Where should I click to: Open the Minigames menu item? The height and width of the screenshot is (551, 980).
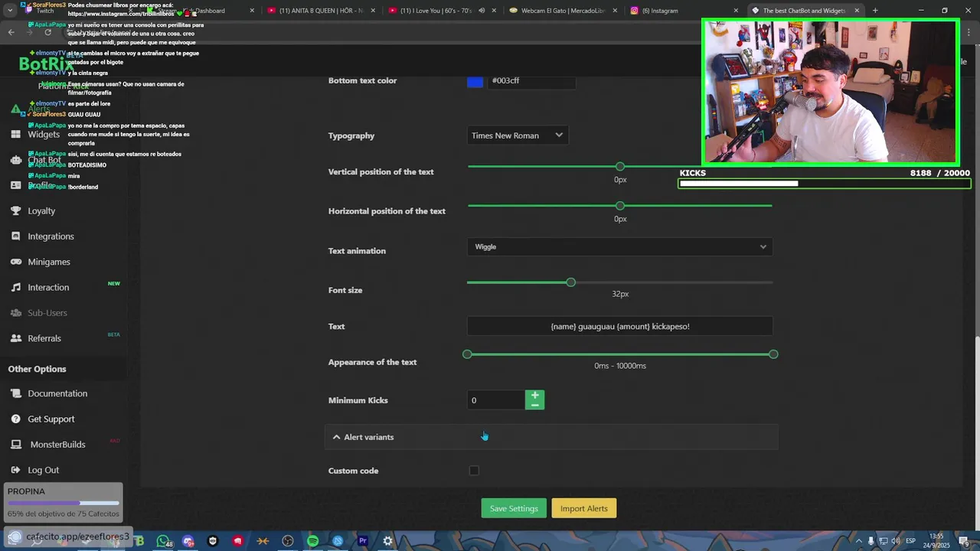click(49, 262)
